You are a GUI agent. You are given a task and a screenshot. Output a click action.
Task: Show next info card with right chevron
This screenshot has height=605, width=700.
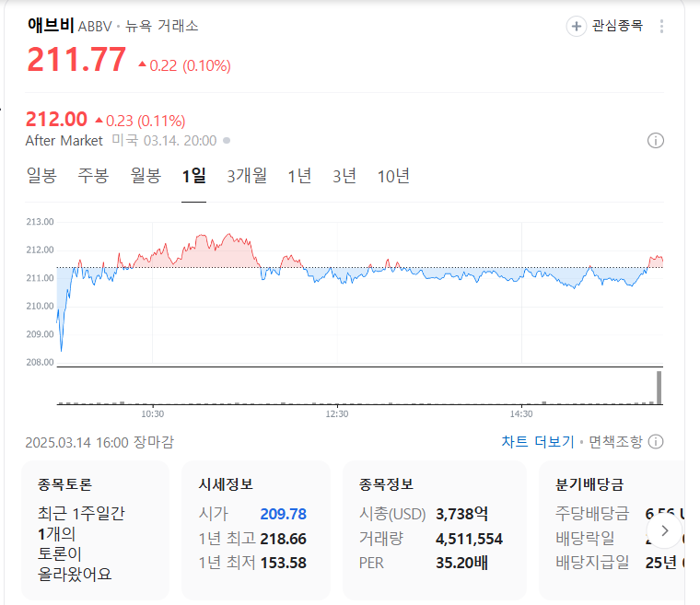665,530
